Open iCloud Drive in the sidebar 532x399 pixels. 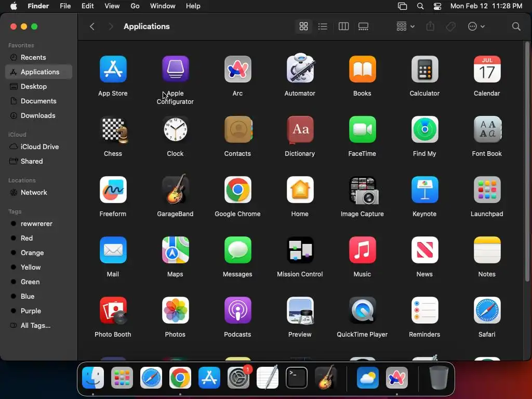pyautogui.click(x=38, y=147)
